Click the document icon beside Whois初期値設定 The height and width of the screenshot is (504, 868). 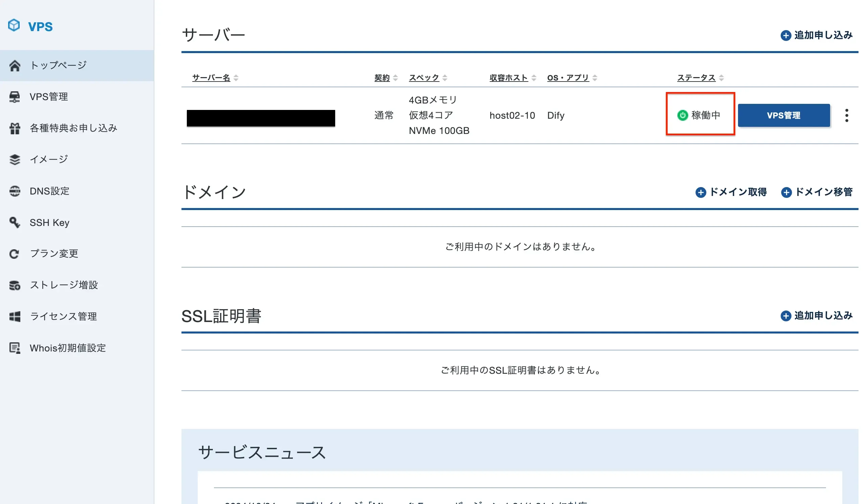15,348
